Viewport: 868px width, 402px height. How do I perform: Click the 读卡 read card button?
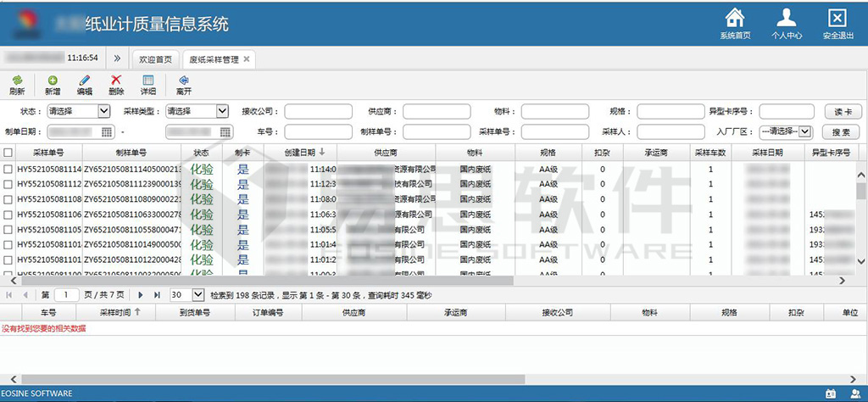[843, 112]
